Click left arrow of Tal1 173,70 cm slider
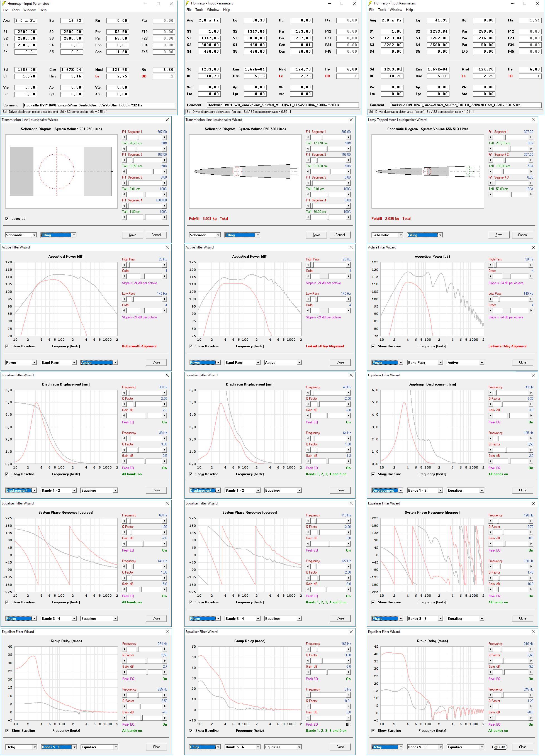 point(308,149)
